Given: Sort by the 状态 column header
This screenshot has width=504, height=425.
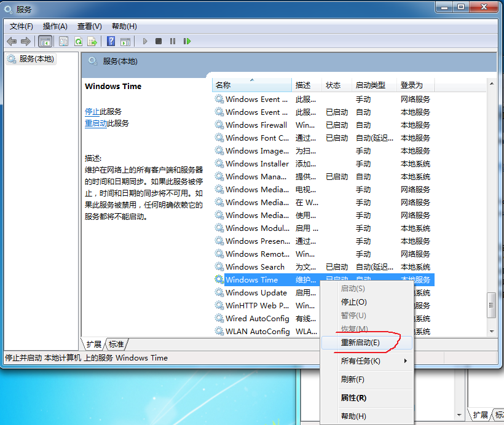Looking at the screenshot, I should click(337, 85).
